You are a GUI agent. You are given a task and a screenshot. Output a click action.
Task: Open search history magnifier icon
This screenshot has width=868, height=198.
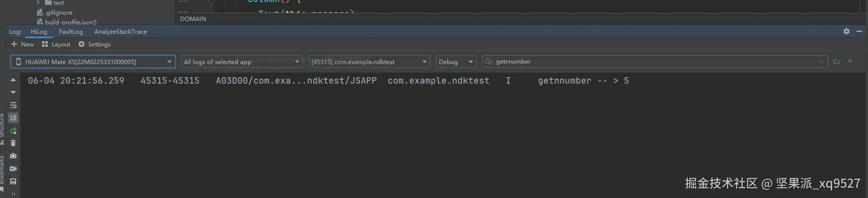coord(489,62)
